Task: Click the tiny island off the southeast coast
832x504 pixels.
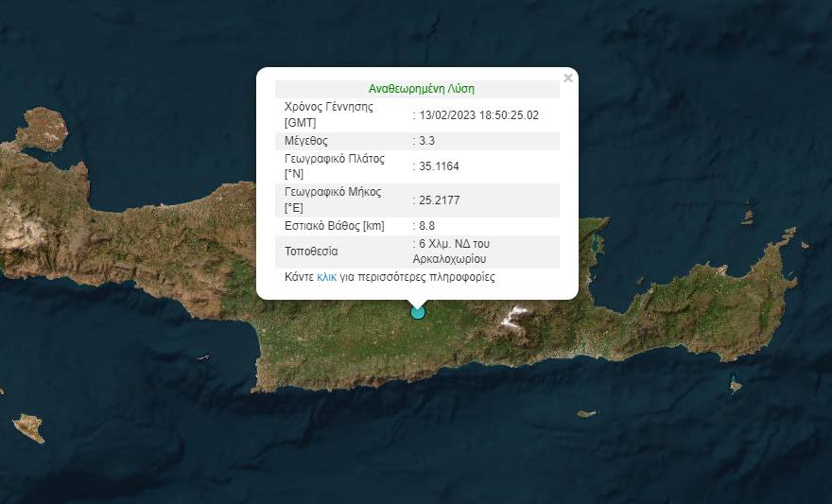Action: tap(737, 385)
